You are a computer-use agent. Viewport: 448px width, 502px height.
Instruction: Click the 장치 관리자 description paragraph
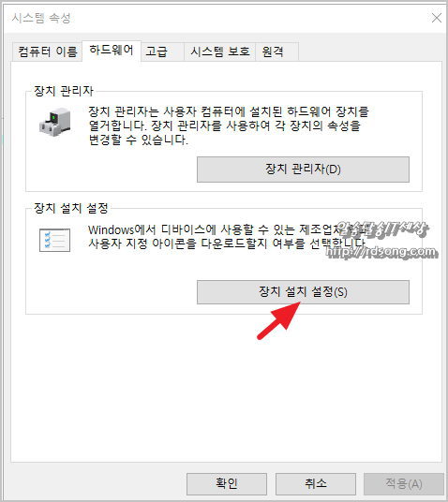[x=229, y=125]
